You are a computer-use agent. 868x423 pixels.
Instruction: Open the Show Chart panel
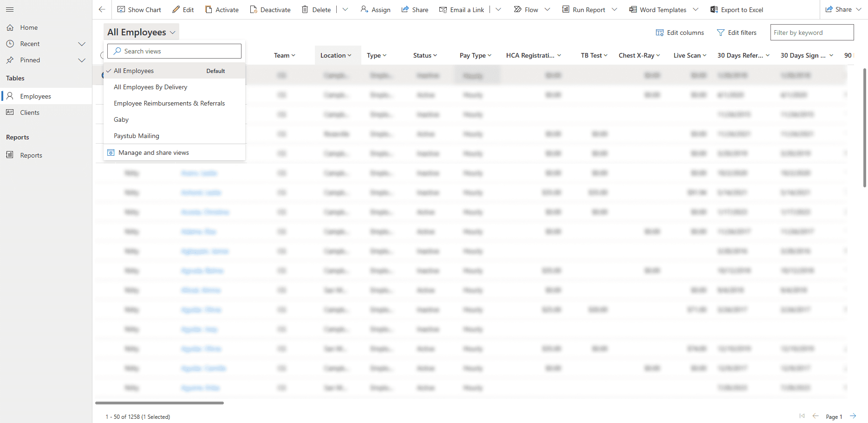tap(139, 9)
